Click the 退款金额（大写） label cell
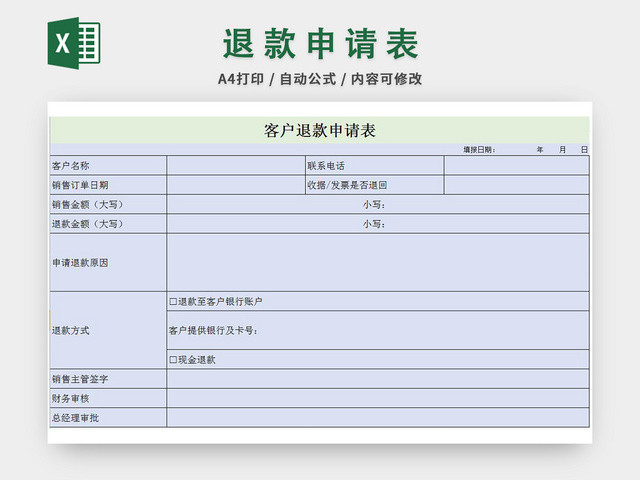The width and height of the screenshot is (640, 480). coord(108,224)
